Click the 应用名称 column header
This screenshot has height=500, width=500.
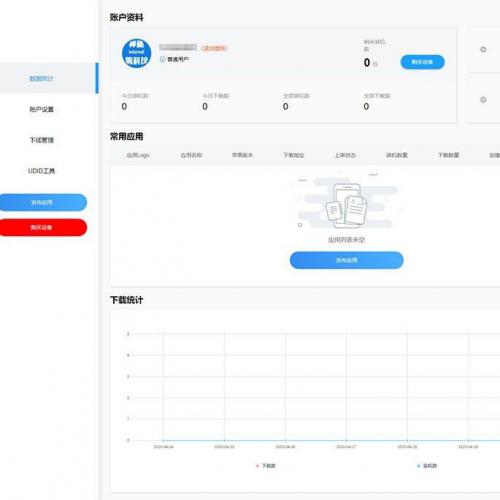point(191,155)
